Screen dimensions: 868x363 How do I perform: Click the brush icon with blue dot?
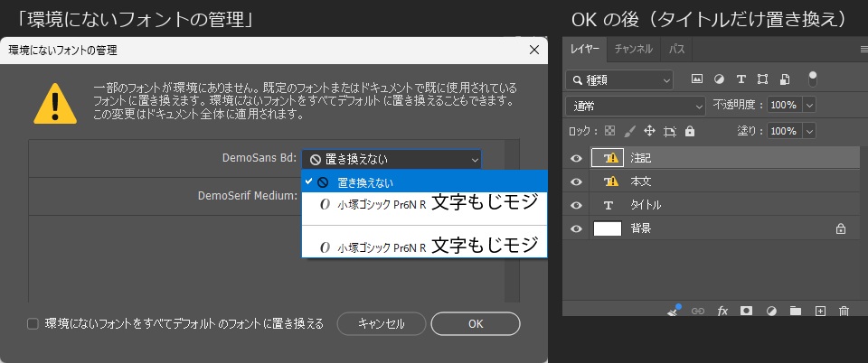675,310
